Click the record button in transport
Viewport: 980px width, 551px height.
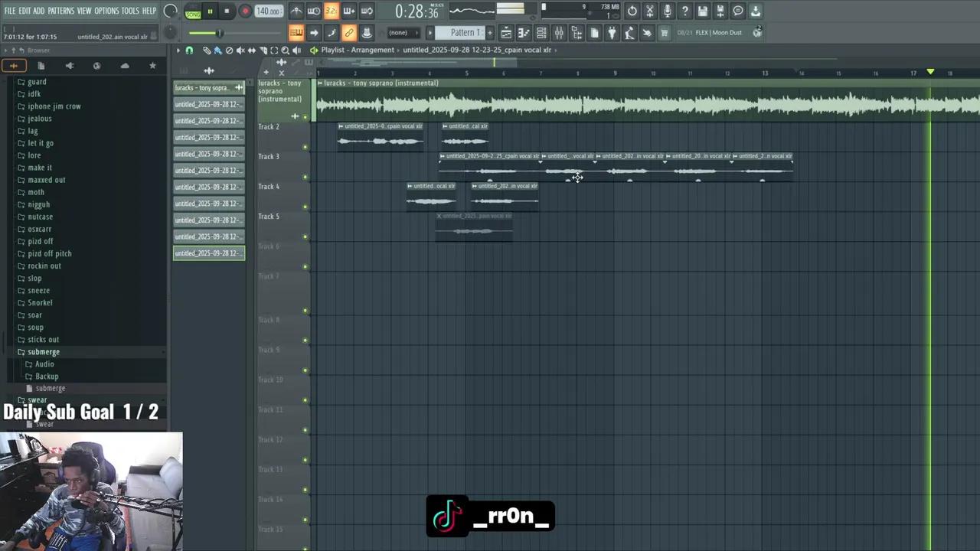pos(245,11)
